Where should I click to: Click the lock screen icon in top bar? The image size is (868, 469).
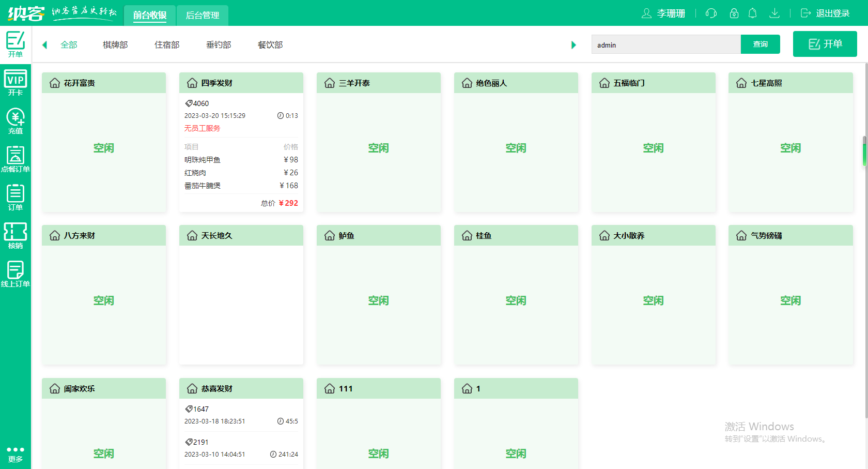(x=734, y=13)
